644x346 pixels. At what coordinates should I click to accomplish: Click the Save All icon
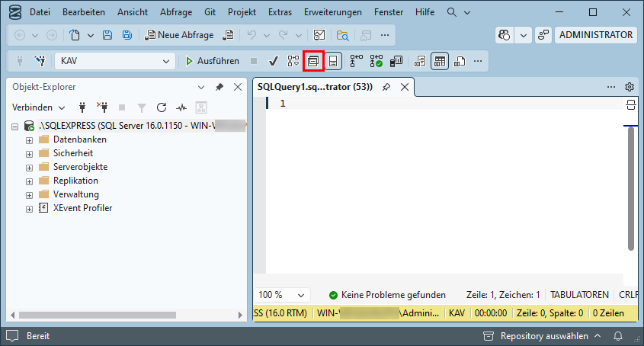click(x=127, y=35)
